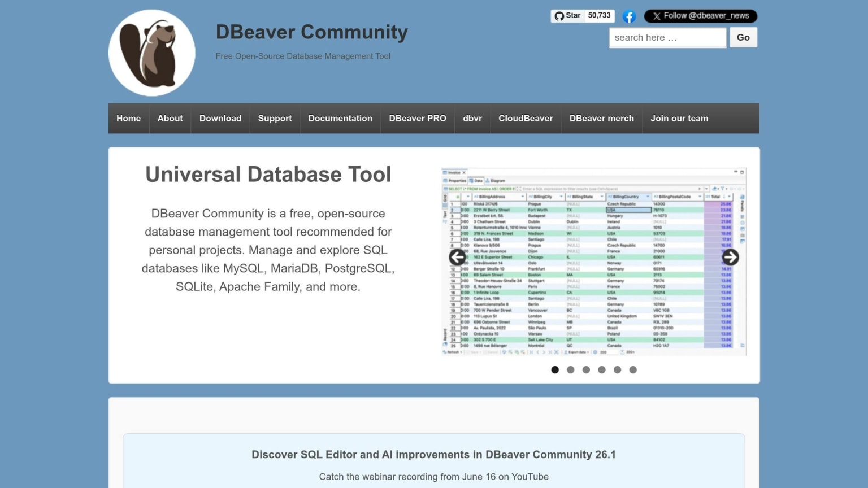Follow @dbeaver_news on X
The height and width of the screenshot is (488, 868).
pos(701,16)
